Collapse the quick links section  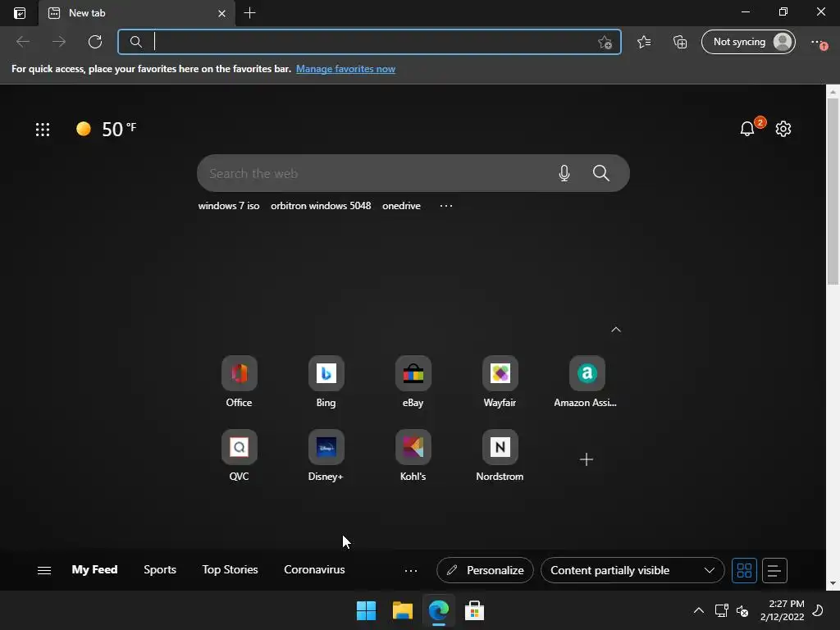[616, 330]
